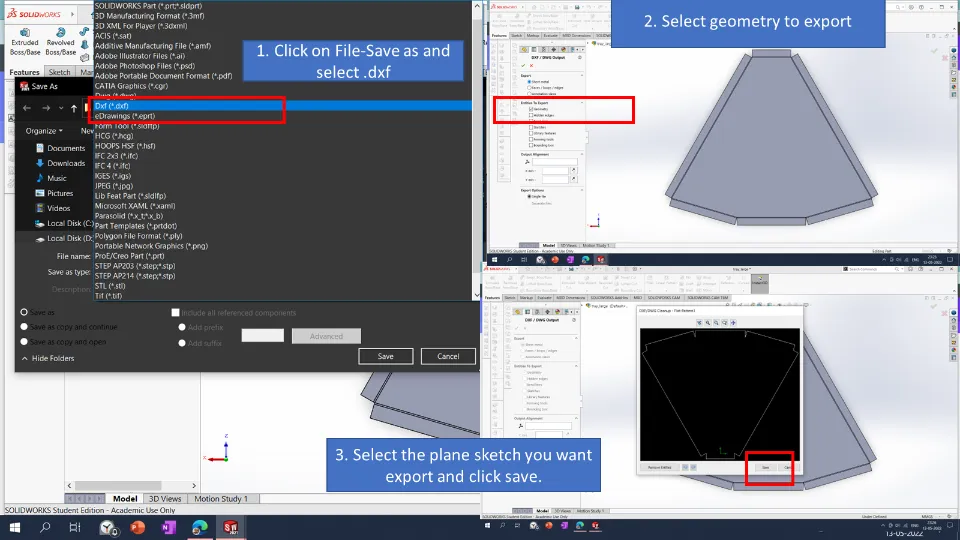Open recent locations dropdown arrow in Save As
This screenshot has width=960, height=540.
(x=61, y=108)
